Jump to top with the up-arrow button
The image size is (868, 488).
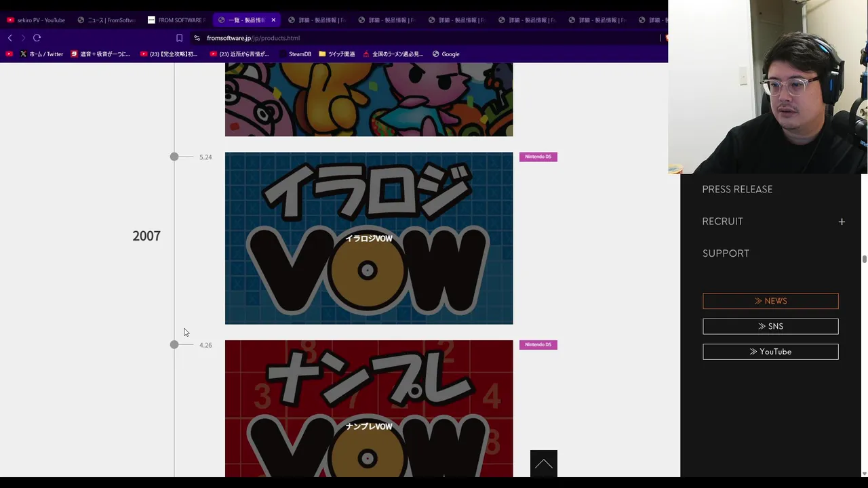coord(544,464)
